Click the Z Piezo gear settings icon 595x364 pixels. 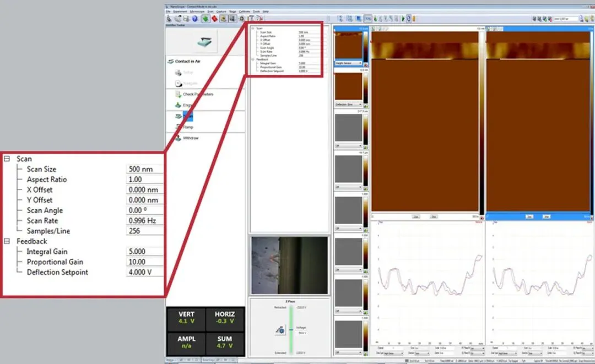280,330
